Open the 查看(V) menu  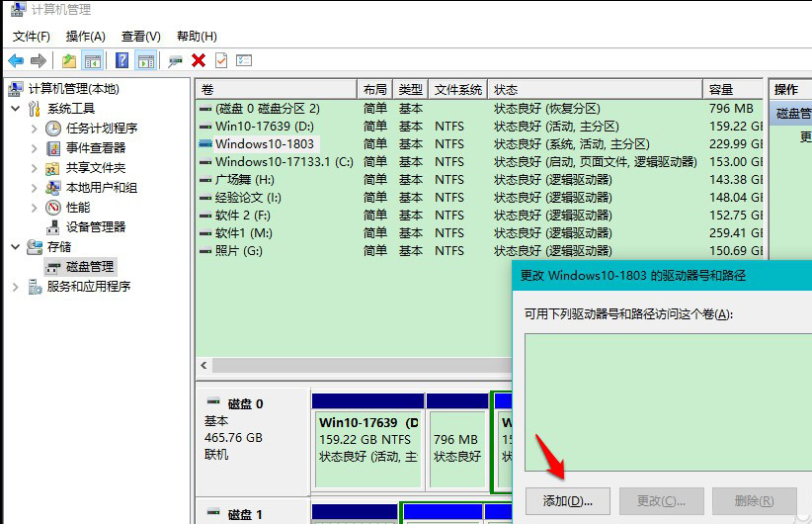point(141,36)
